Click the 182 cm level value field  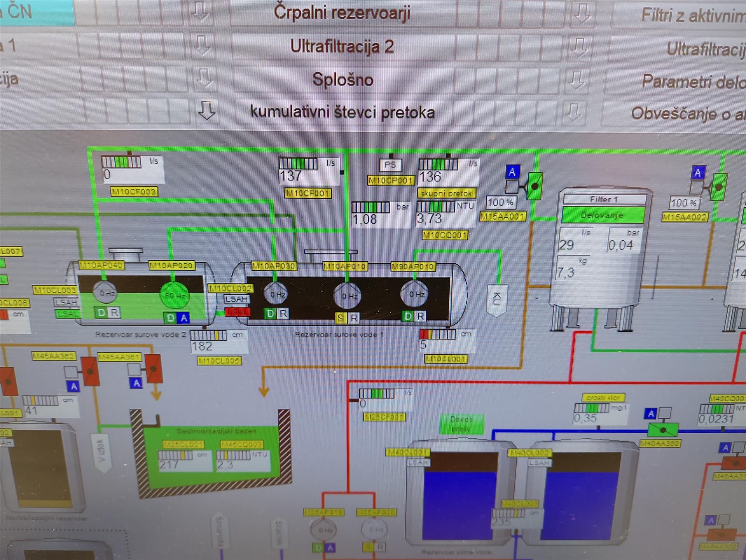pyautogui.click(x=202, y=346)
